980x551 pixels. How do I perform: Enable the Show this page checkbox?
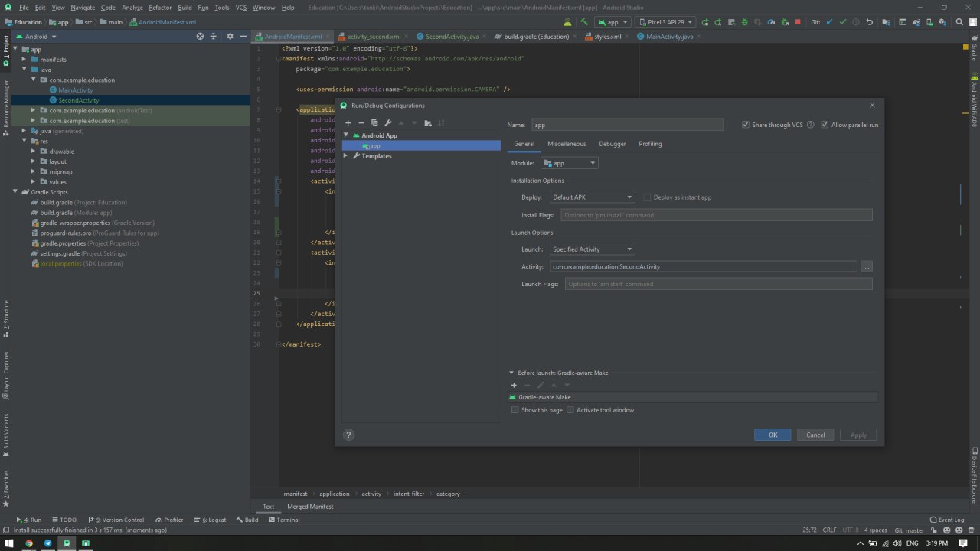(x=514, y=410)
